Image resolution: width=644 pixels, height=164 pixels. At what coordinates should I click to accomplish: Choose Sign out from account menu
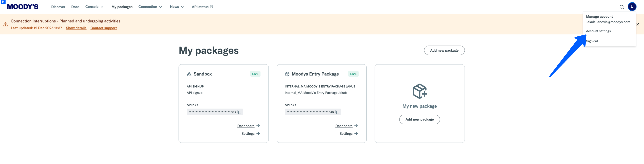coord(592,41)
